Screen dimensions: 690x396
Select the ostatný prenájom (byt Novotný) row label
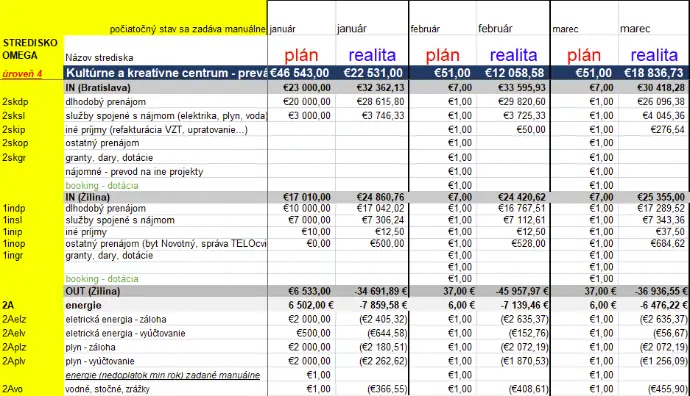click(166, 243)
